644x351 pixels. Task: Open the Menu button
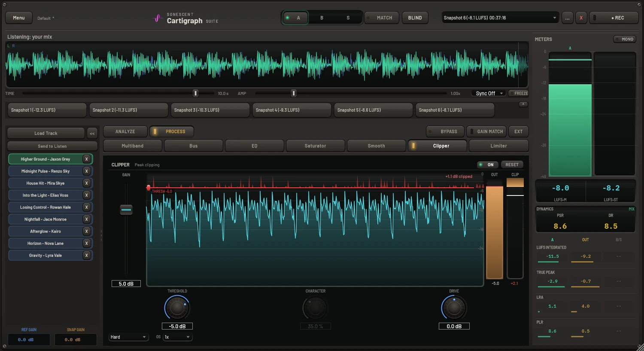[19, 18]
